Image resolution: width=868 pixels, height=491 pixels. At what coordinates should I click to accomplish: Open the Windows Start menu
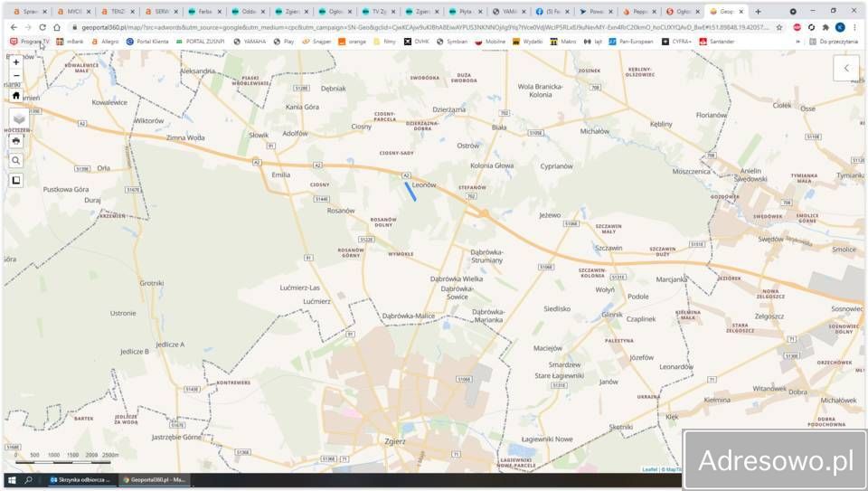[x=12, y=479]
